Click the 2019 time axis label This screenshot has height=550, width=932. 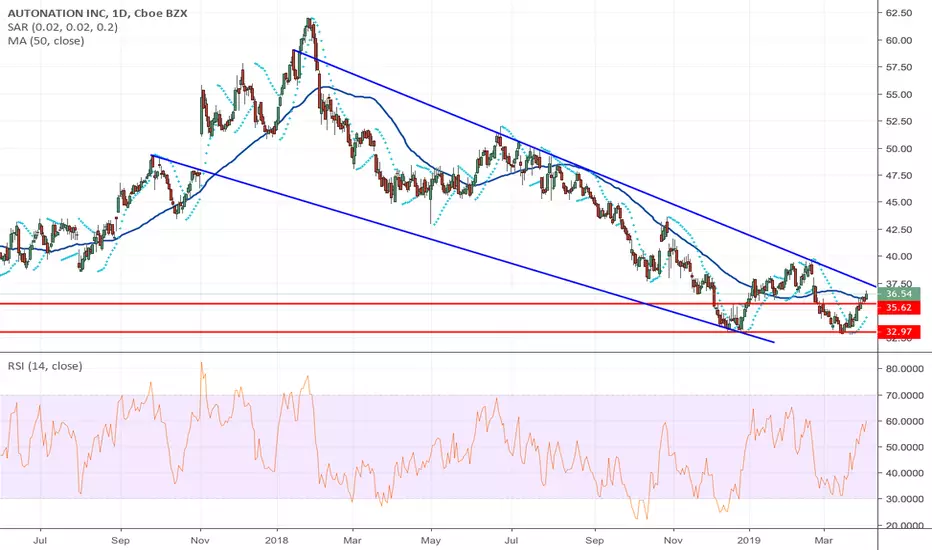(749, 540)
